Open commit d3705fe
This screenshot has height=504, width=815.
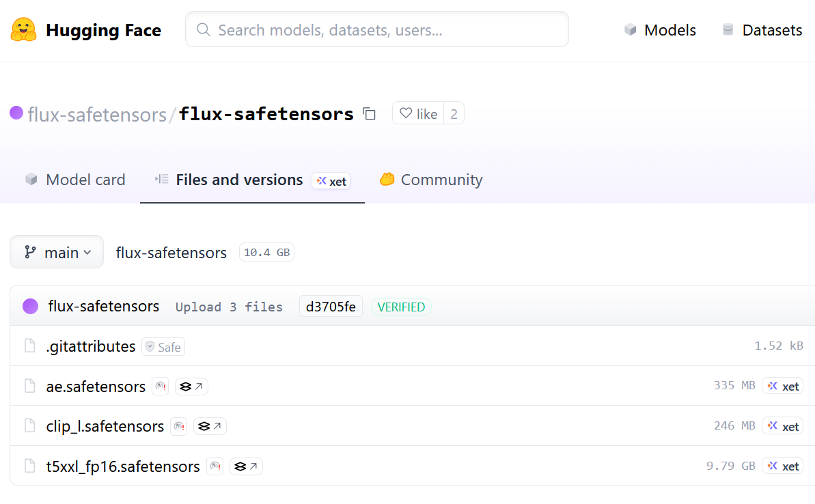click(x=331, y=307)
